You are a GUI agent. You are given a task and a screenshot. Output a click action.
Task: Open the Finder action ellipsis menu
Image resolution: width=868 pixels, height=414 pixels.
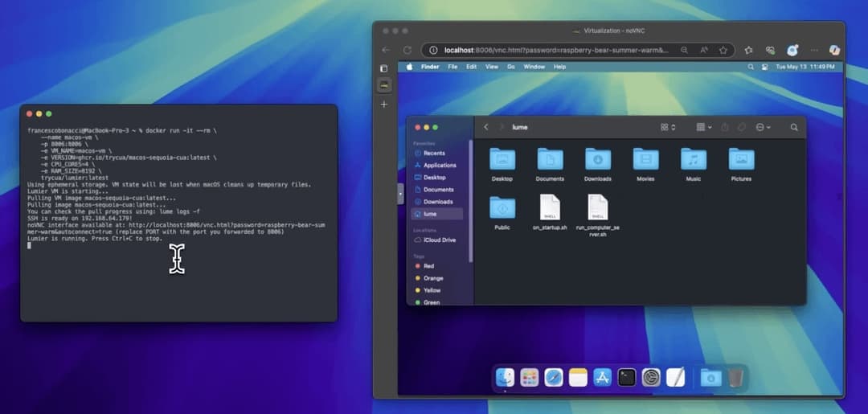point(763,127)
